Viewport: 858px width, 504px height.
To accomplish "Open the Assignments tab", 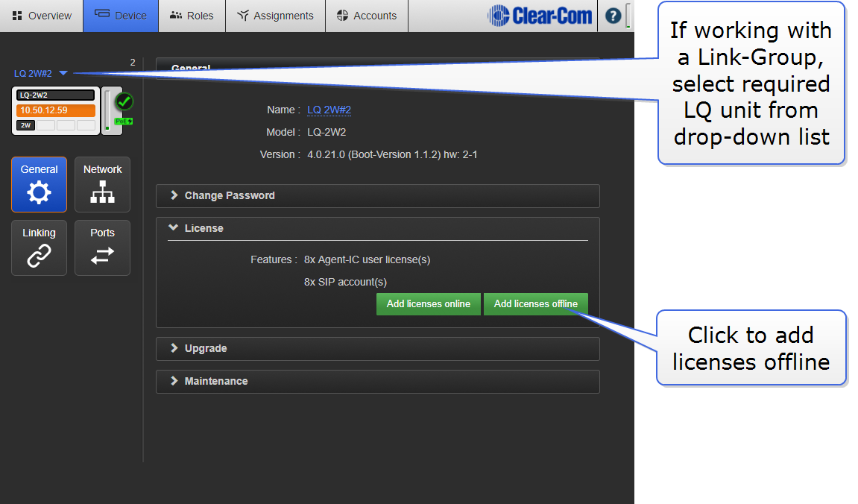I will click(275, 16).
